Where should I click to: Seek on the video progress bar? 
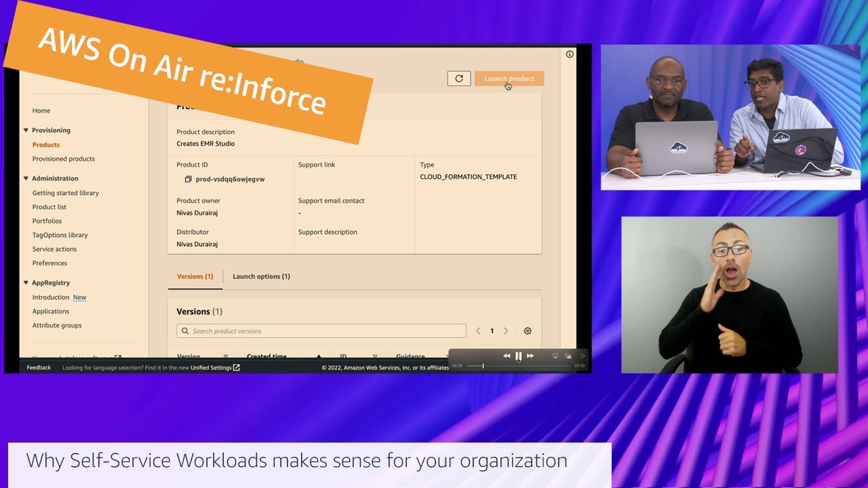[517, 366]
